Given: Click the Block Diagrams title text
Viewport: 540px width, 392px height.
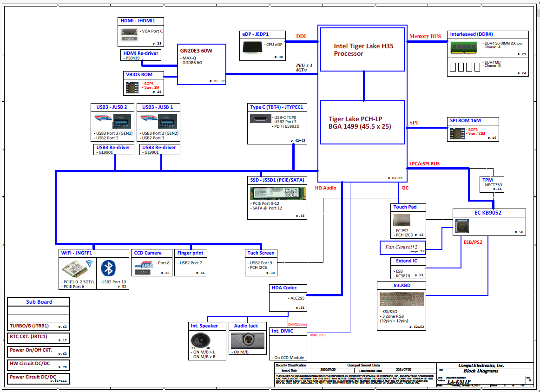Looking at the screenshot, I should (481, 371).
